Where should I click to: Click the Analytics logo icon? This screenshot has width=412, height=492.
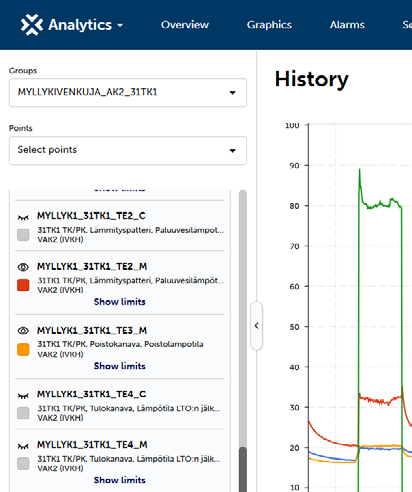click(x=32, y=25)
